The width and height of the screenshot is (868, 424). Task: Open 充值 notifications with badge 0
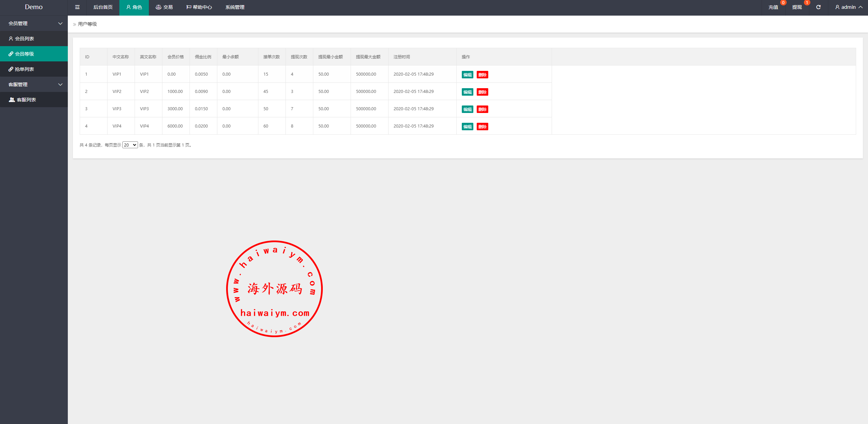(x=773, y=7)
